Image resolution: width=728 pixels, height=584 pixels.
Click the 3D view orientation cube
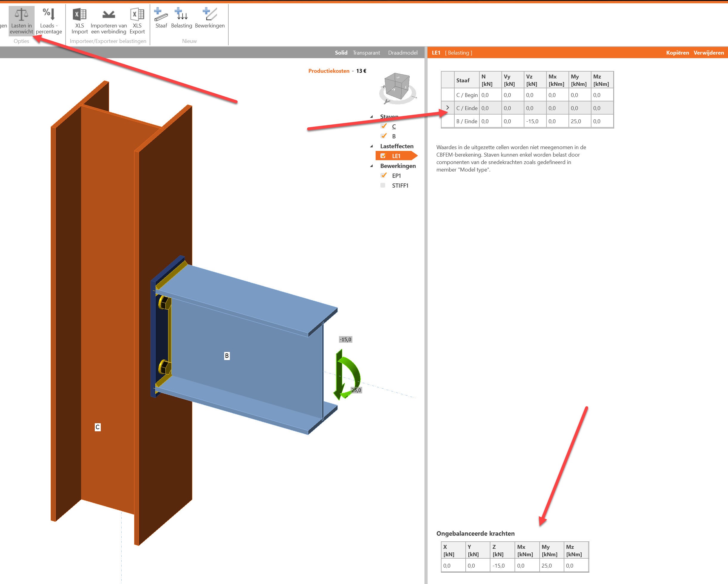(397, 86)
